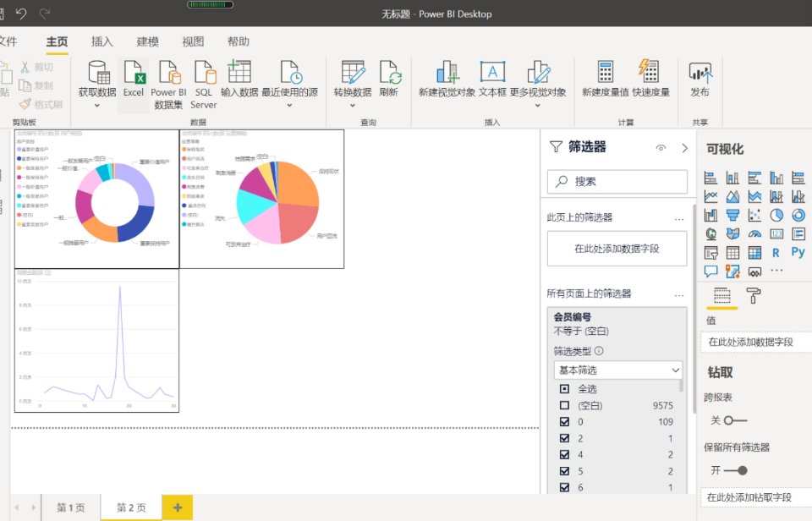Select the donut chart on canvas
Viewport: 812px width, 521px height.
(x=96, y=199)
